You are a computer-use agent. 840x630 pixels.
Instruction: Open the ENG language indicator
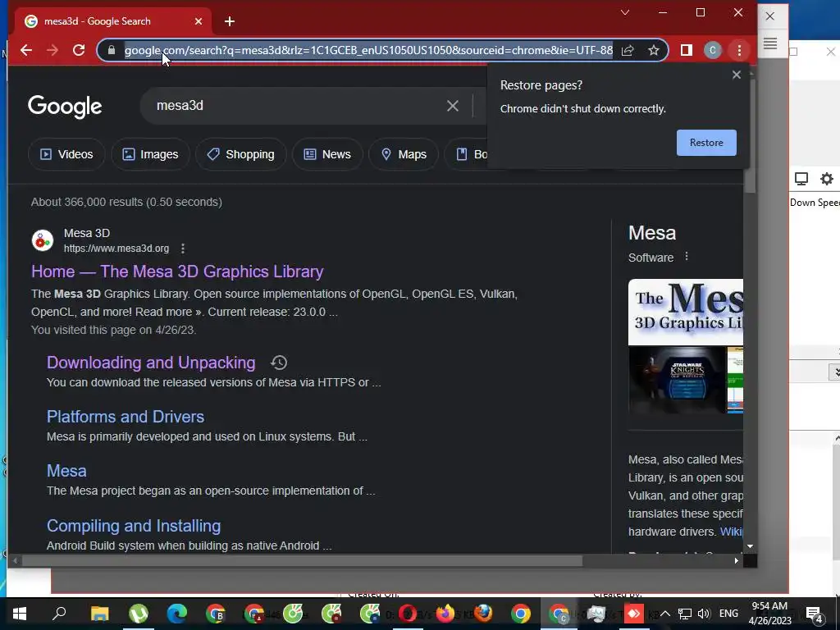pos(728,614)
